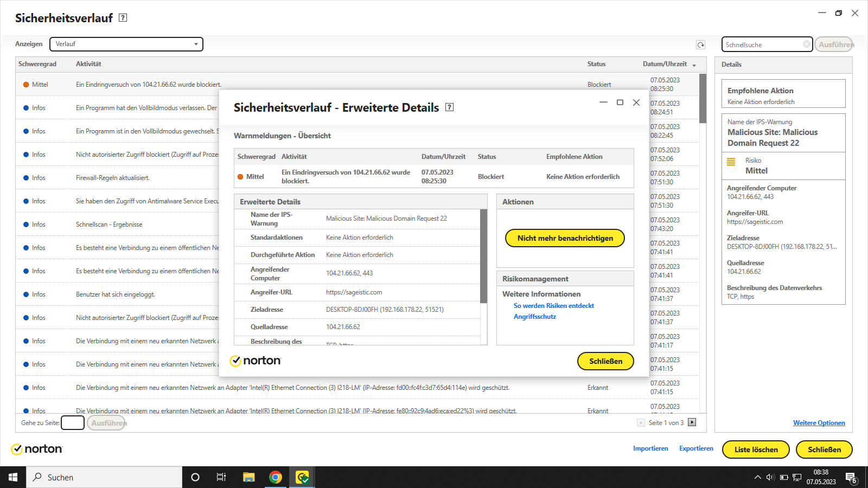
Task: Sort the list by Schweregrad column
Action: 37,64
